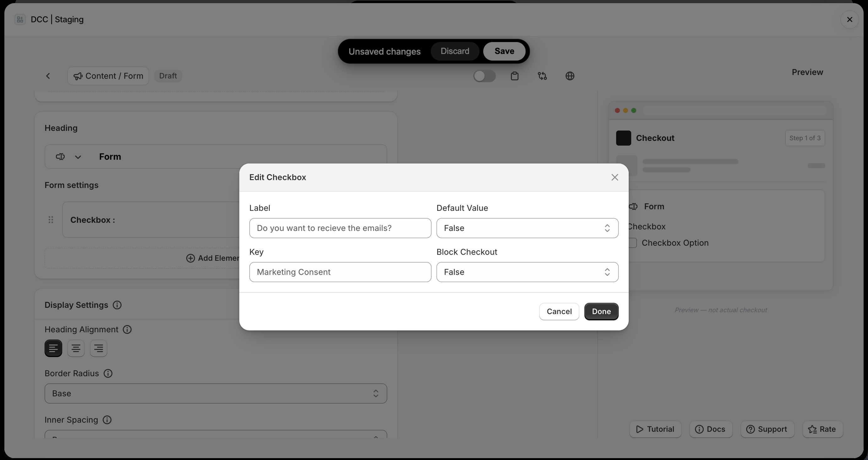This screenshot has height=460, width=868.
Task: Open the Tutorial button
Action: pyautogui.click(x=655, y=429)
